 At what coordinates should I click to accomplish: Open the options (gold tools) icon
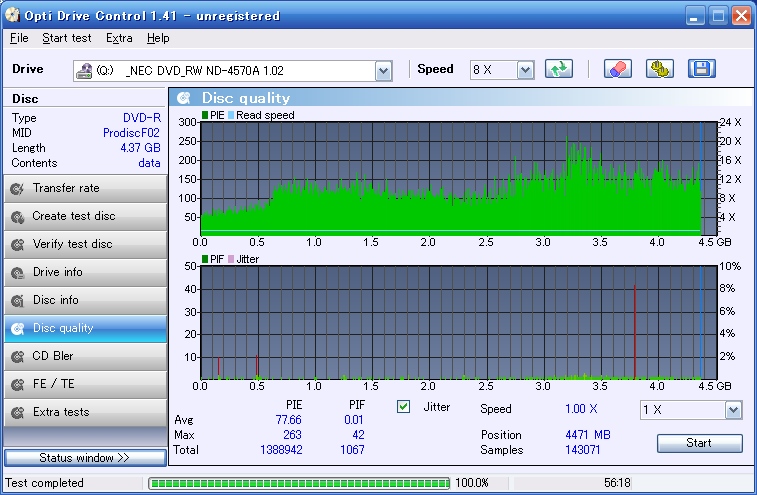[x=659, y=69]
